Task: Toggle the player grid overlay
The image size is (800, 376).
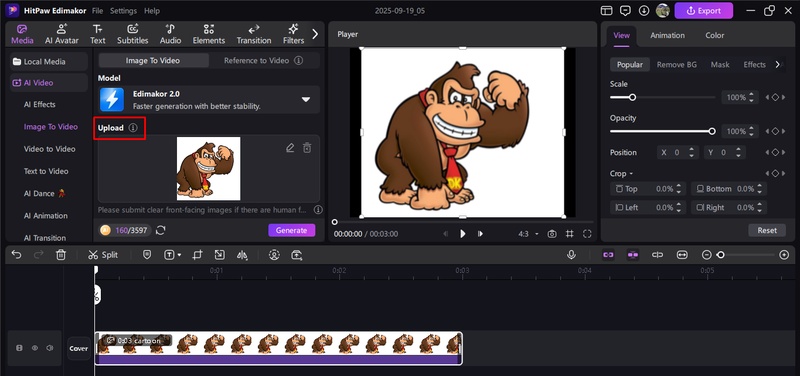Action: click(x=569, y=234)
